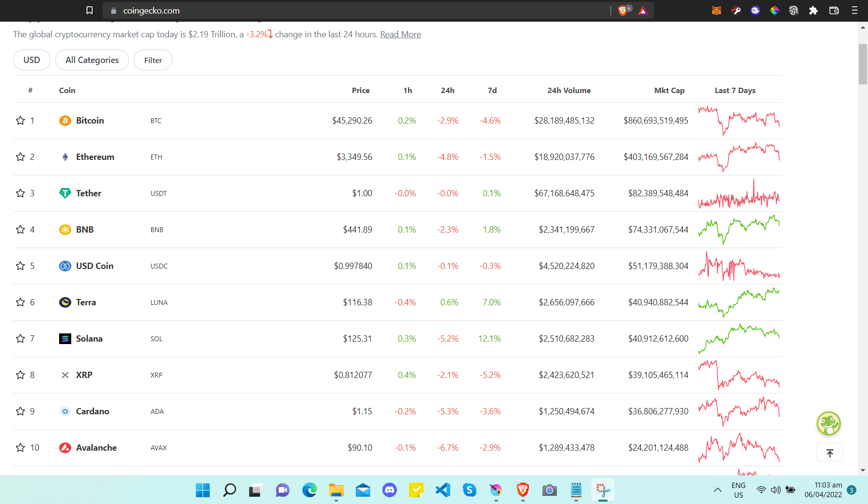Open the Solana coin page
The width and height of the screenshot is (868, 504).
tap(89, 339)
